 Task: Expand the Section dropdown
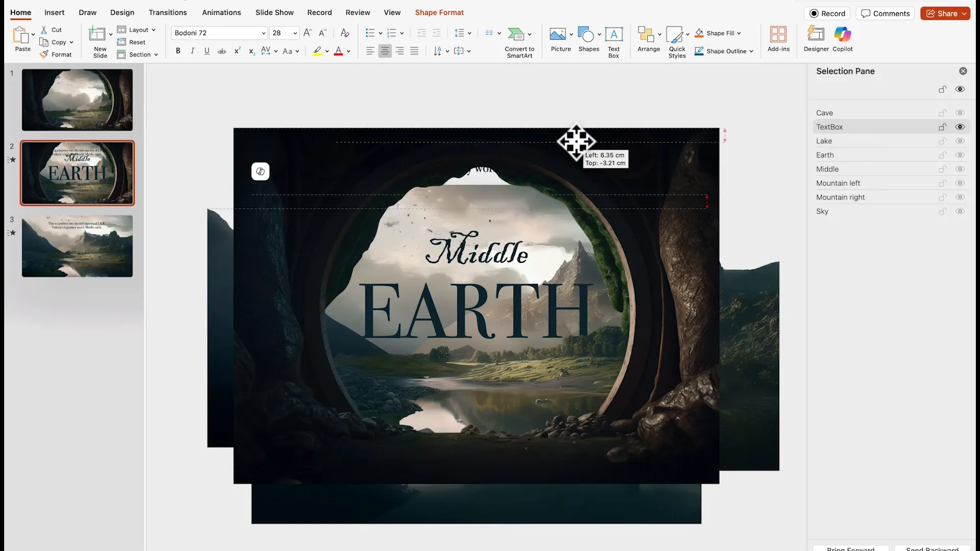click(x=156, y=55)
